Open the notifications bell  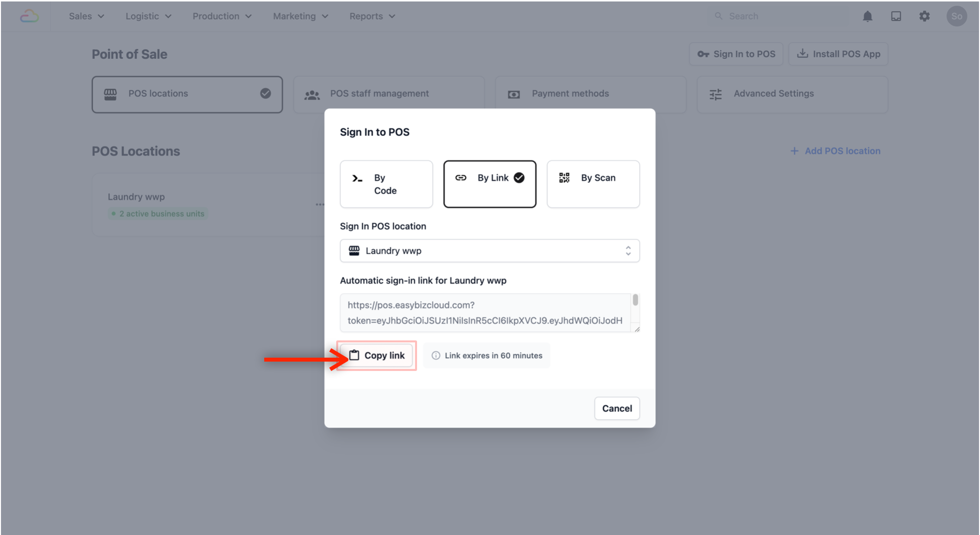tap(868, 16)
